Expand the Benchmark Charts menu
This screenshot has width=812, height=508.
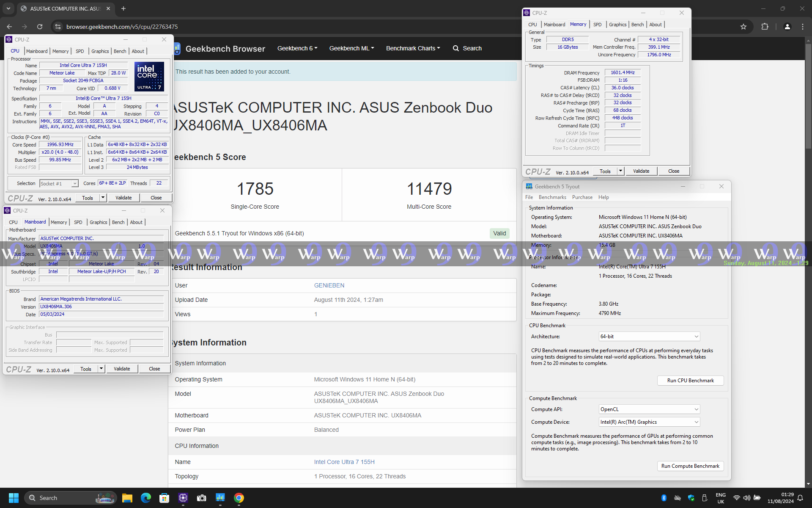point(413,48)
